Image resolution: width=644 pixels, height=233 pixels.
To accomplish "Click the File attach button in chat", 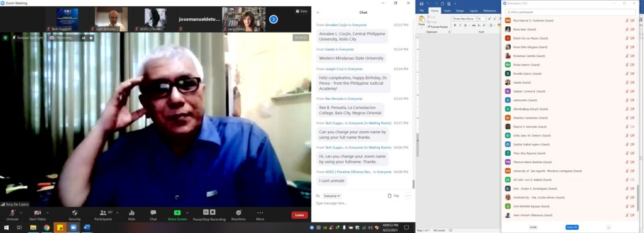I will (x=394, y=196).
